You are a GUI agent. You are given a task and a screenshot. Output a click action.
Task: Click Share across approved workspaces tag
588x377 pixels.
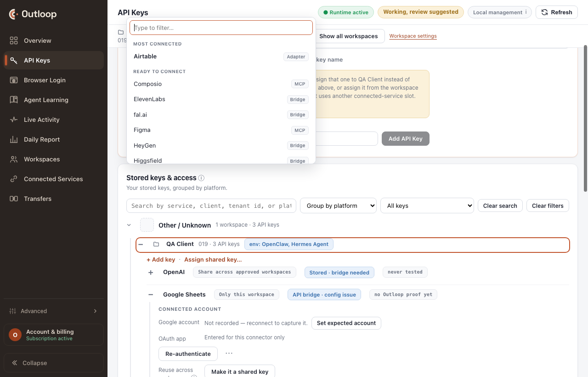point(244,272)
